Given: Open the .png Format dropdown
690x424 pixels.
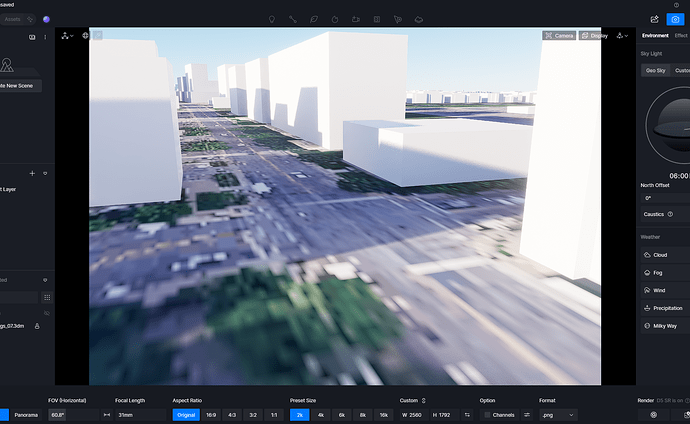Looking at the screenshot, I should tap(558, 415).
